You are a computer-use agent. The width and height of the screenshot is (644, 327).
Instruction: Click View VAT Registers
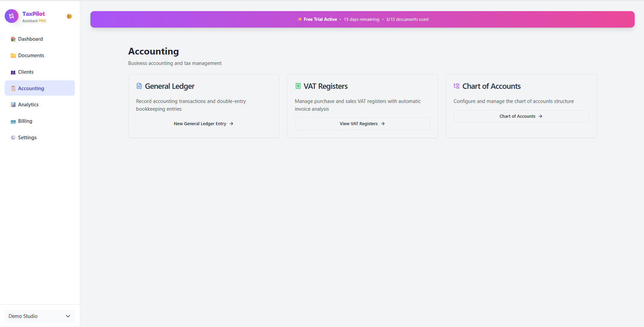click(362, 123)
